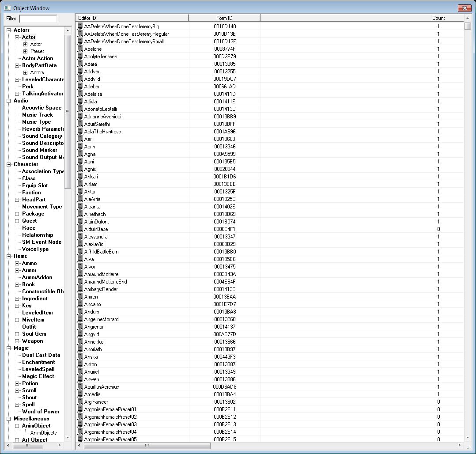
Task: Click the actor icon beside Arcadia
Action: [x=80, y=394]
